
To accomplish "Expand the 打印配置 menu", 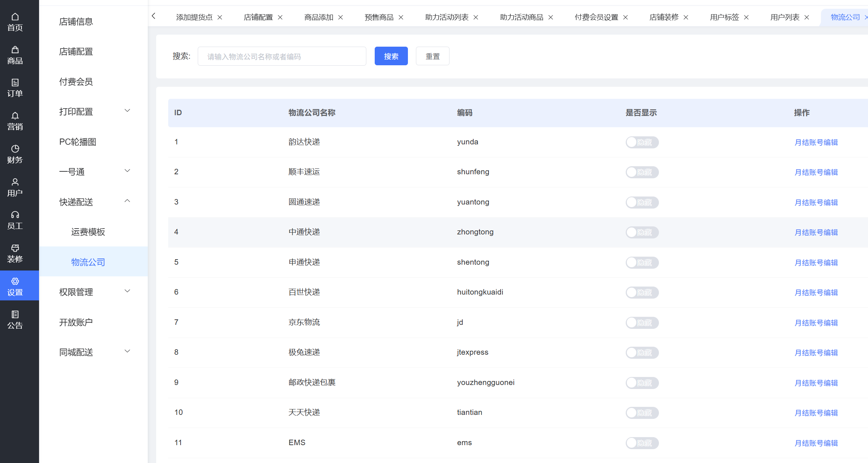I will click(94, 112).
